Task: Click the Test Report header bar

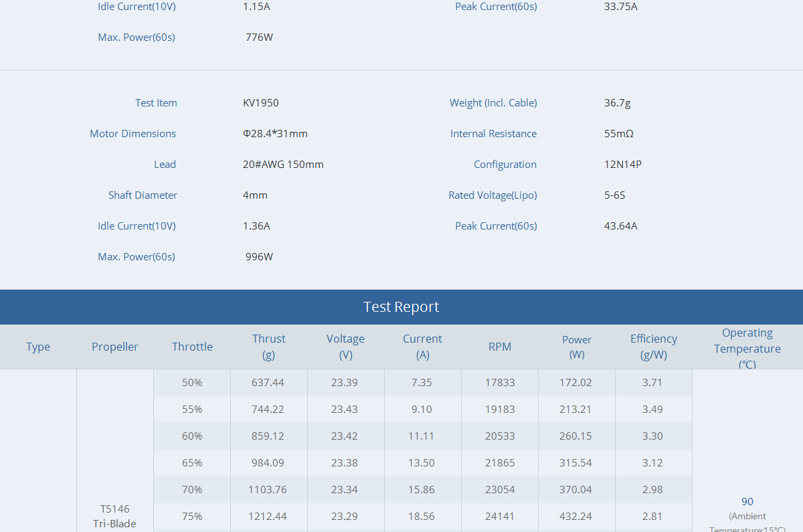Action: click(401, 307)
